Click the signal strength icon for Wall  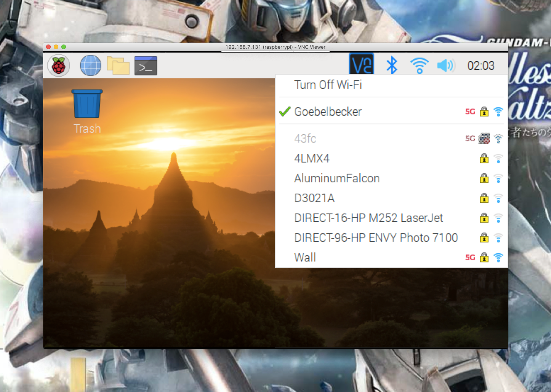point(498,258)
